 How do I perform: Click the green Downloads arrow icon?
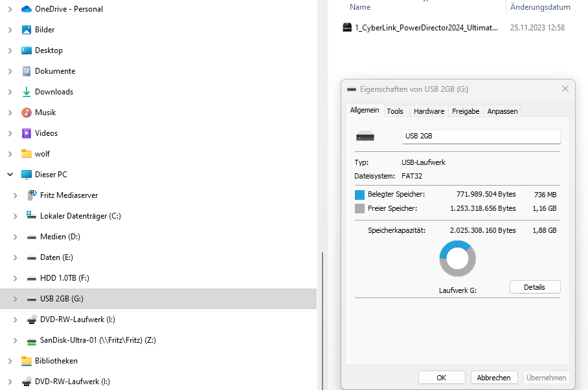tap(27, 92)
